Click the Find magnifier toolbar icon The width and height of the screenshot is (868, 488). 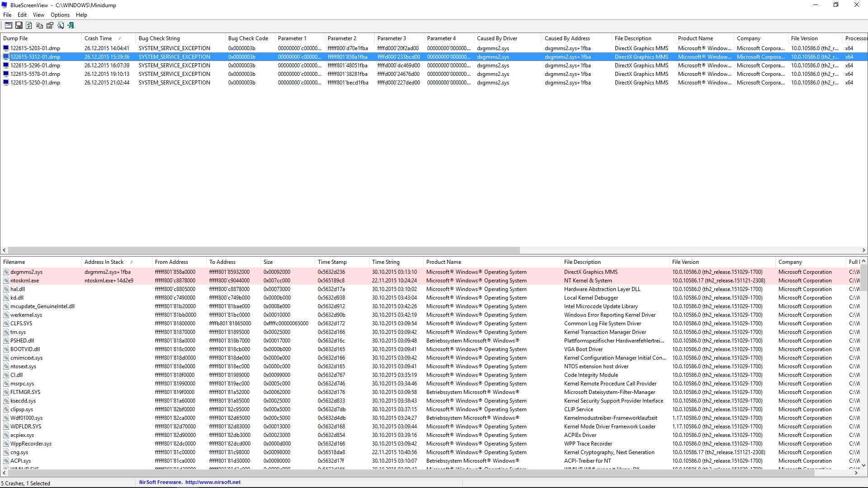pos(60,26)
